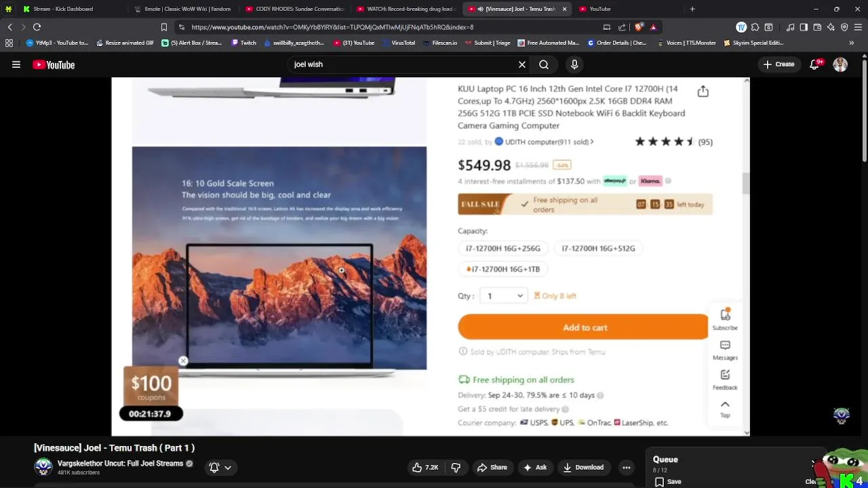
Task: Click the share-page icon in address bar
Action: click(x=622, y=27)
